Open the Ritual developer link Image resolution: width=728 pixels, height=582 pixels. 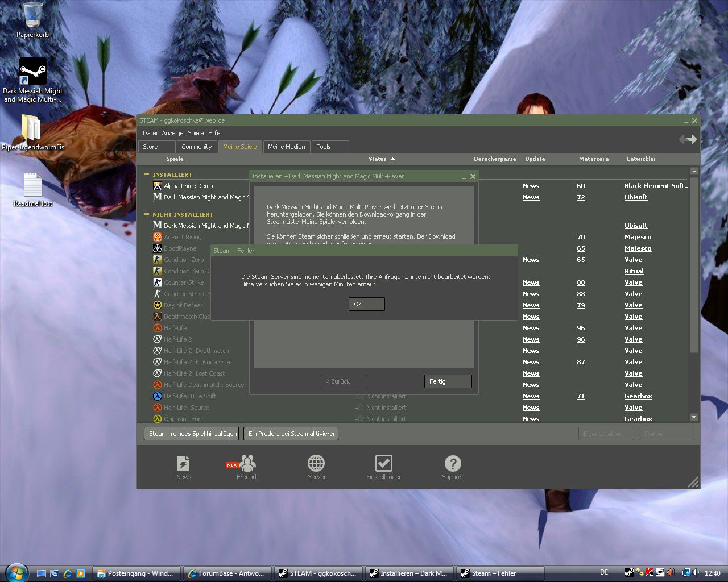point(634,271)
